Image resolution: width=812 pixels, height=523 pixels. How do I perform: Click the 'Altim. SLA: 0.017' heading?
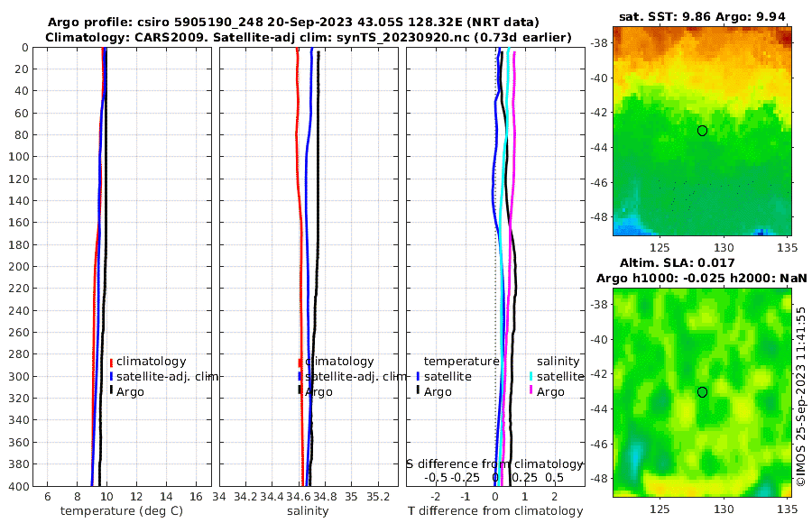click(x=678, y=263)
